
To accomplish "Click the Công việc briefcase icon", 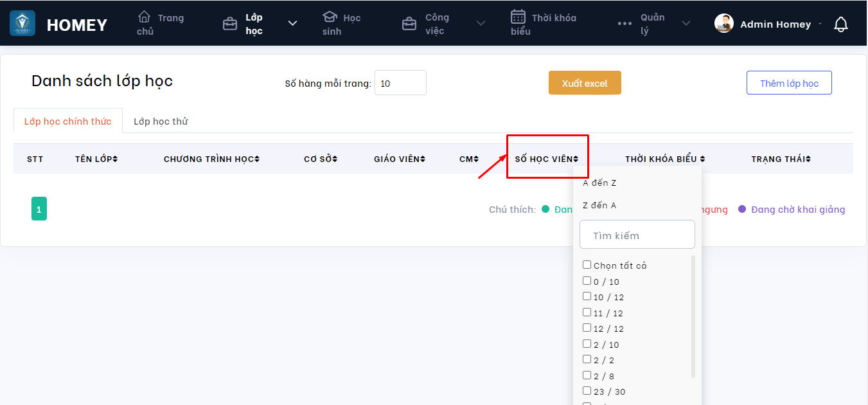I will click(409, 24).
